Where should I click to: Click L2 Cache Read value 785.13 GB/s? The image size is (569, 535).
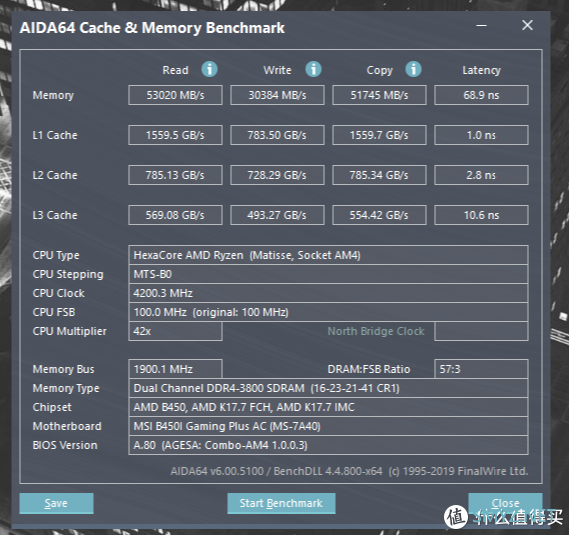tap(175, 175)
